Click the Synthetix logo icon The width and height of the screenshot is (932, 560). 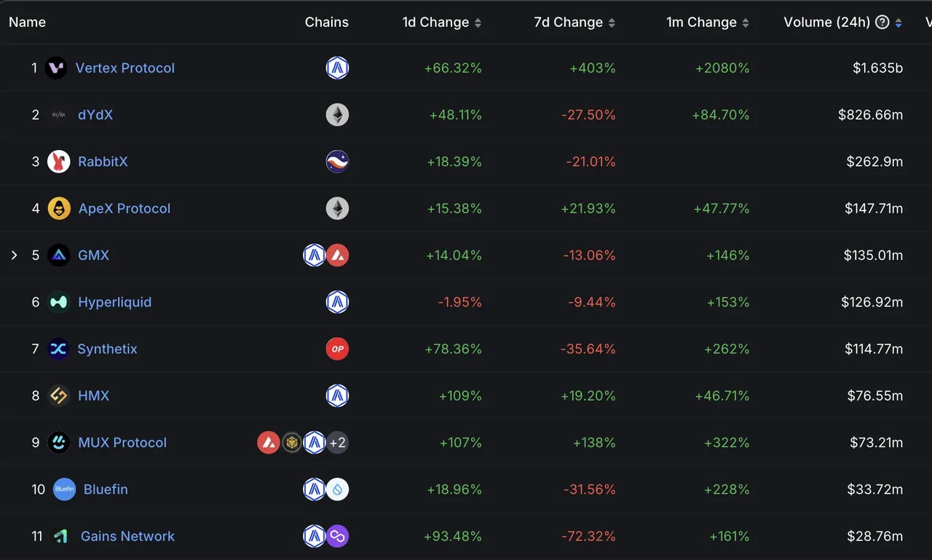[x=58, y=349]
